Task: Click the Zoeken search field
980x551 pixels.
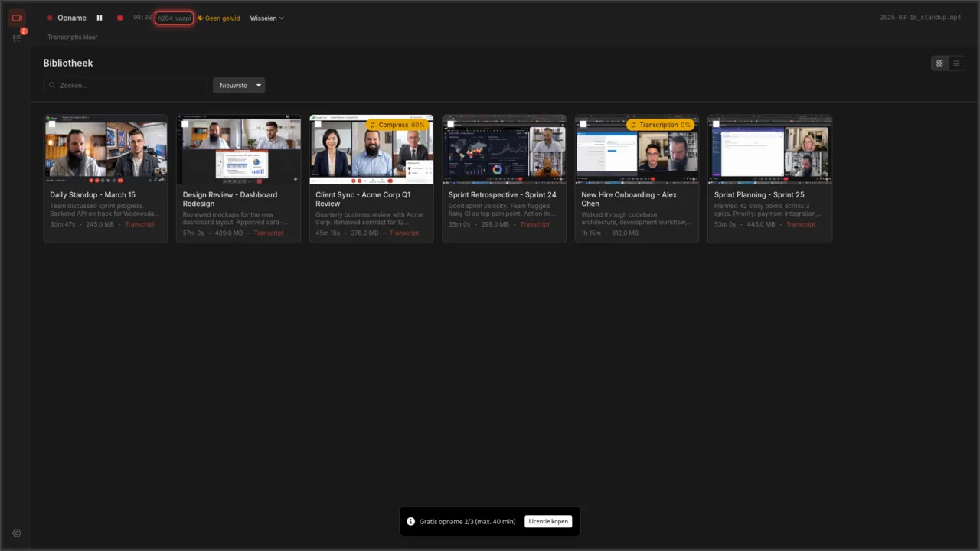Action: tap(125, 85)
